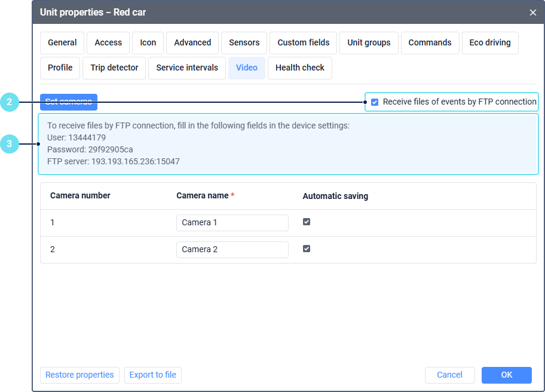Select the FTP user text 13444179
The height and width of the screenshot is (392, 545).
point(87,137)
